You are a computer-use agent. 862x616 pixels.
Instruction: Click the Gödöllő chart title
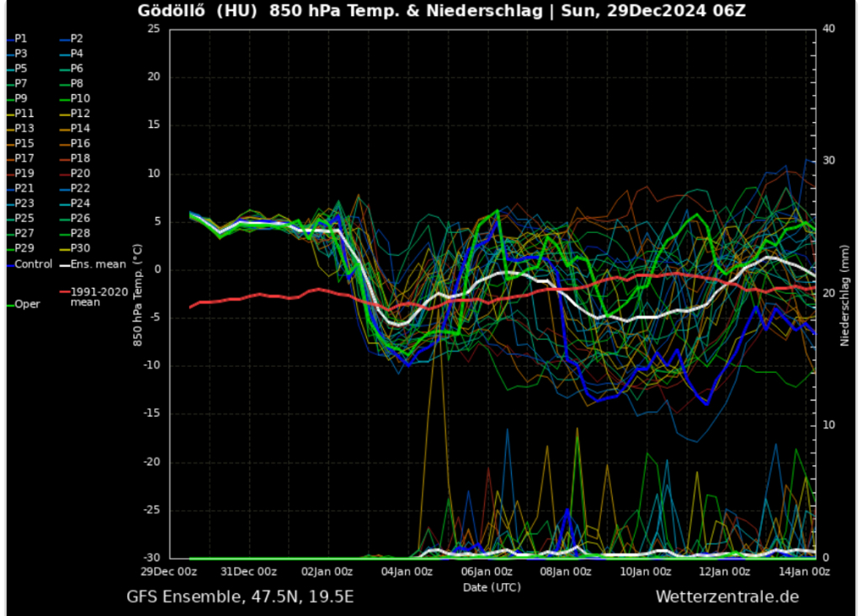coord(441,11)
